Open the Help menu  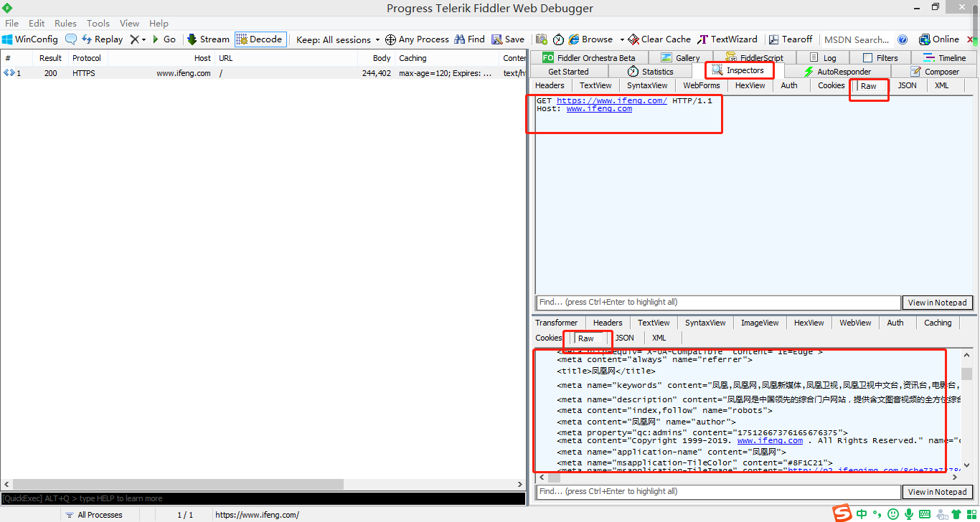click(x=159, y=23)
